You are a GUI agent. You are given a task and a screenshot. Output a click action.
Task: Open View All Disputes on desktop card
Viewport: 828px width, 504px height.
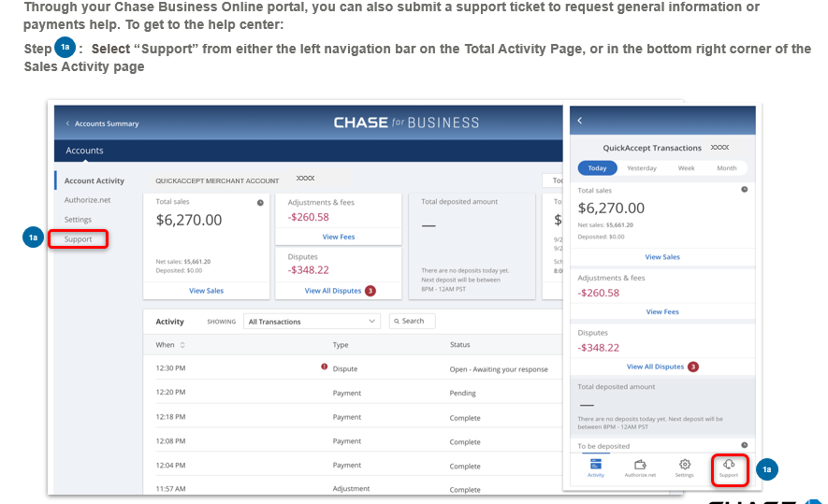pos(333,291)
